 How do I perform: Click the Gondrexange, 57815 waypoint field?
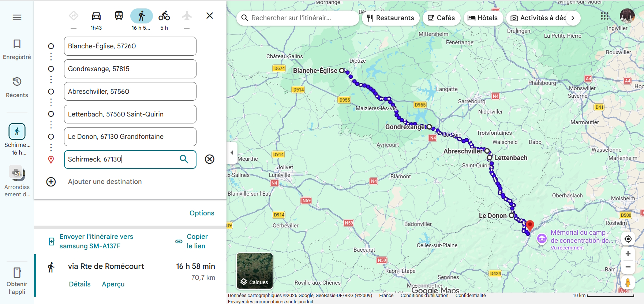130,69
